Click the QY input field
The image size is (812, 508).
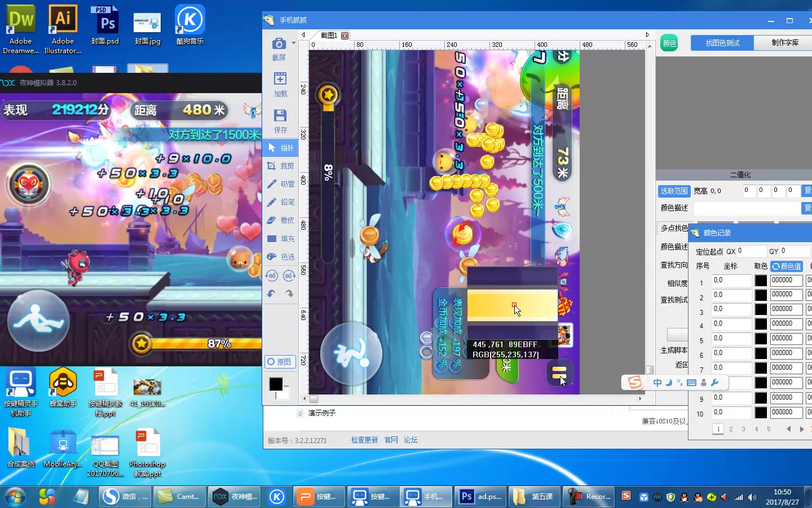pyautogui.click(x=796, y=251)
